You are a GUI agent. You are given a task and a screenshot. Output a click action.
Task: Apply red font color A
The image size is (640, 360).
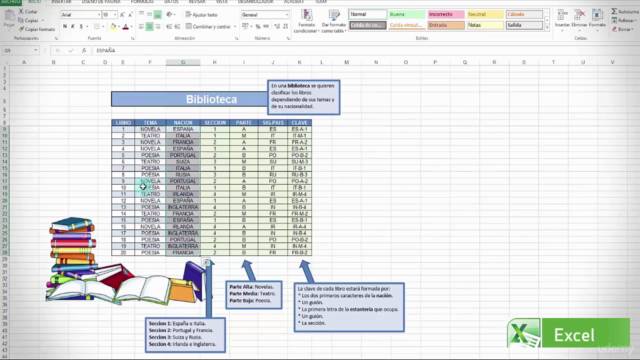point(126,27)
